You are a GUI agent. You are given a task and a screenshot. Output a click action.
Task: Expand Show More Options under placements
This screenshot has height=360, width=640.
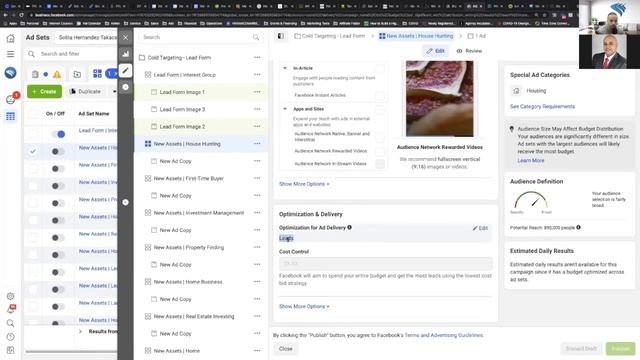[304, 184]
